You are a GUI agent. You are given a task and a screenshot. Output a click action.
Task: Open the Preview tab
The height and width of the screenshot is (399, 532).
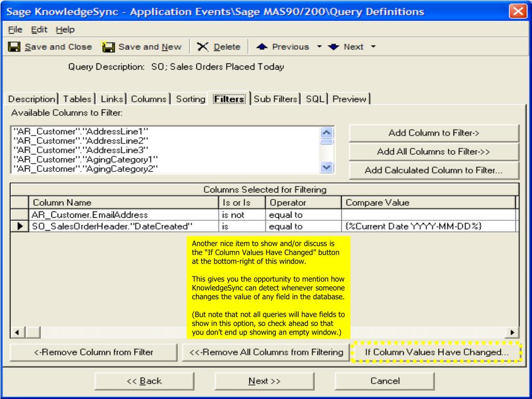tap(350, 99)
